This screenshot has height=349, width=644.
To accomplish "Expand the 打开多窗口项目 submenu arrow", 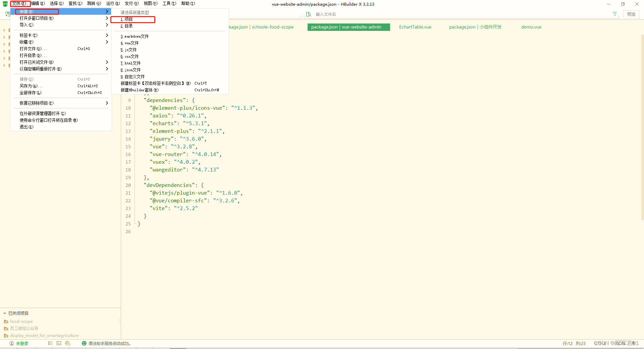I will point(107,18).
